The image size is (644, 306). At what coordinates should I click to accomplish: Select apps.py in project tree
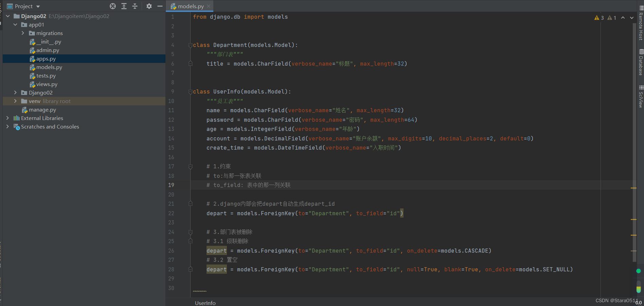(46, 58)
